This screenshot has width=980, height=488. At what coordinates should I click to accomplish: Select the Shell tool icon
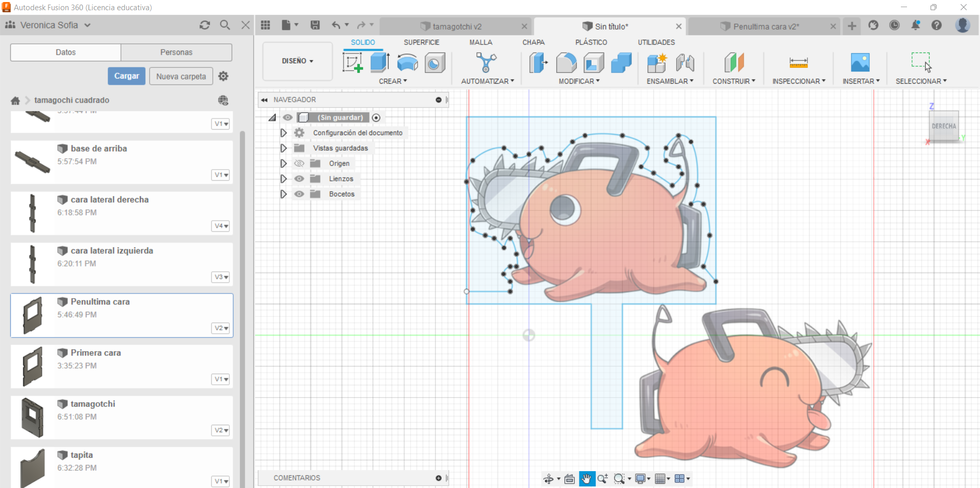[594, 63]
